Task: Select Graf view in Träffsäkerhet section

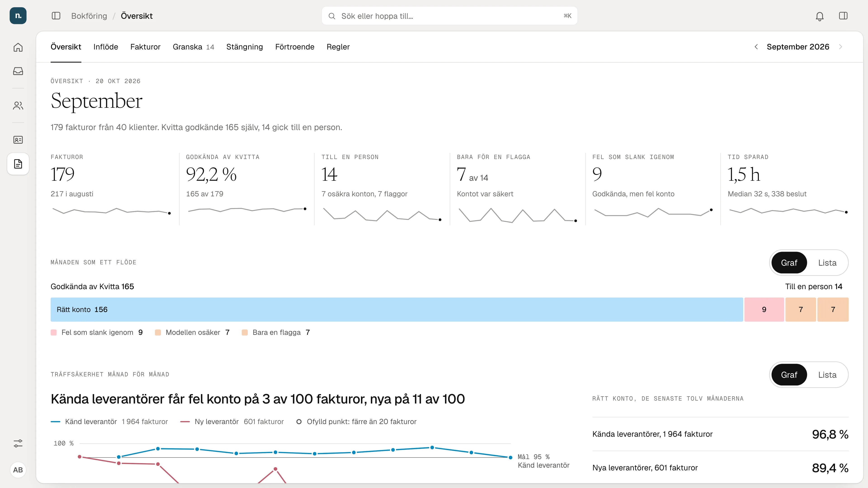Action: click(789, 375)
